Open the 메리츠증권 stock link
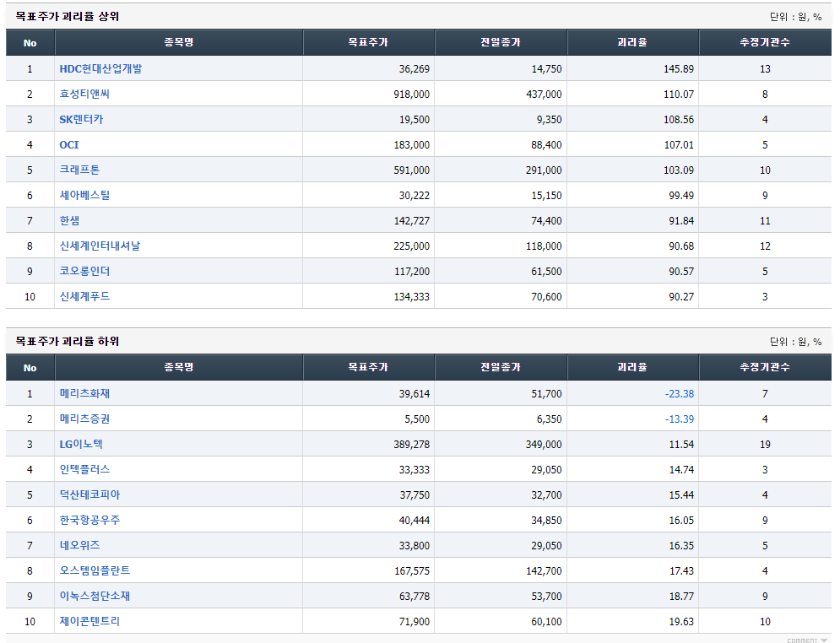 tap(84, 419)
